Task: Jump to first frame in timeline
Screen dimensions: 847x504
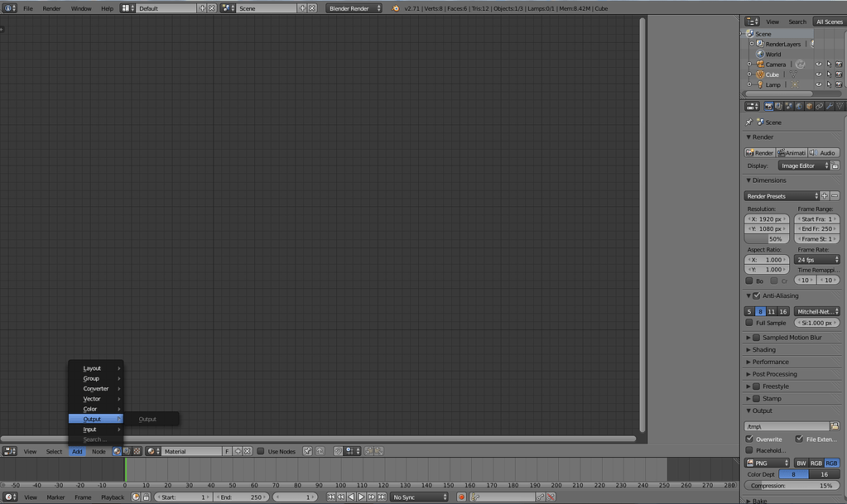Action: (x=330, y=497)
